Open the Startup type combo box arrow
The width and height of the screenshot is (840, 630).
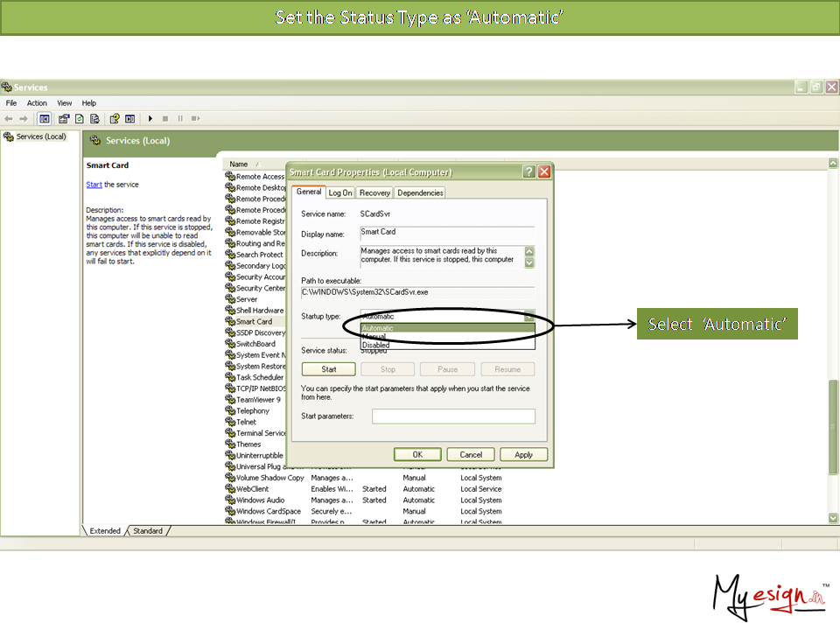528,316
